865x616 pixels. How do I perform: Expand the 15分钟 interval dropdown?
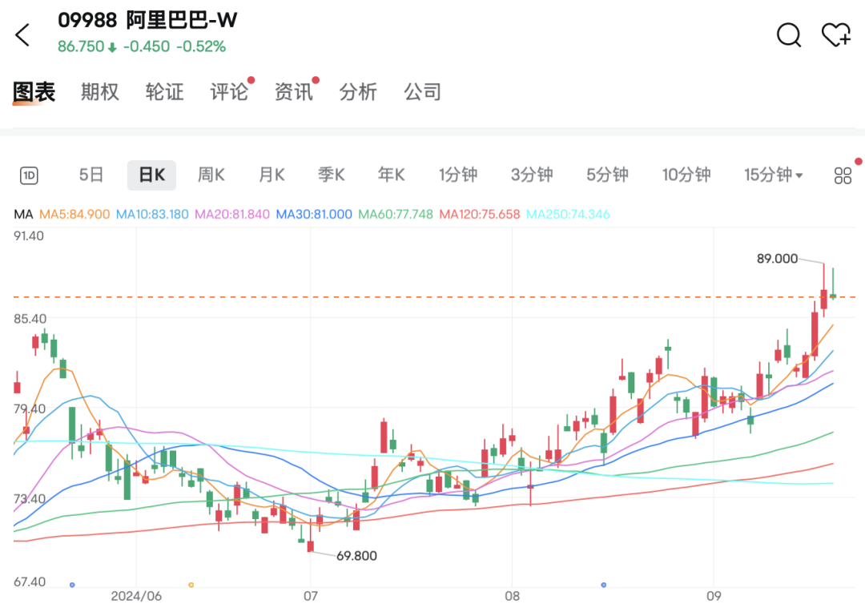pyautogui.click(x=774, y=175)
